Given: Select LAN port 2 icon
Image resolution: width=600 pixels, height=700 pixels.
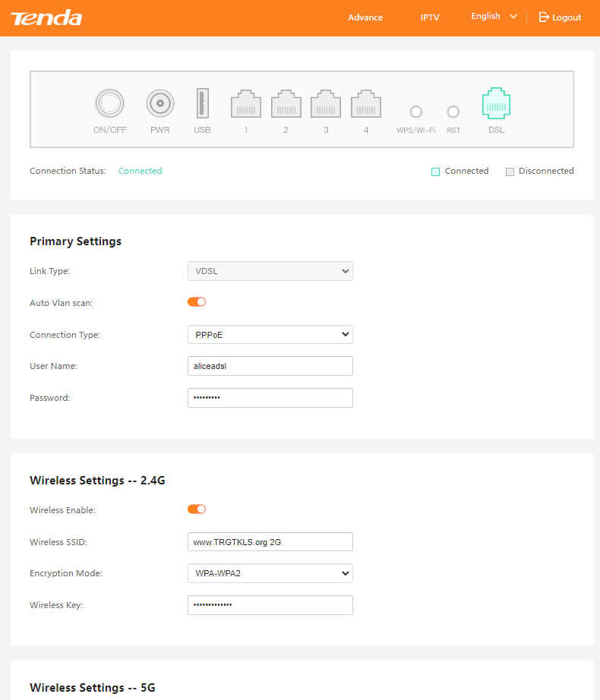Looking at the screenshot, I should pos(286,104).
